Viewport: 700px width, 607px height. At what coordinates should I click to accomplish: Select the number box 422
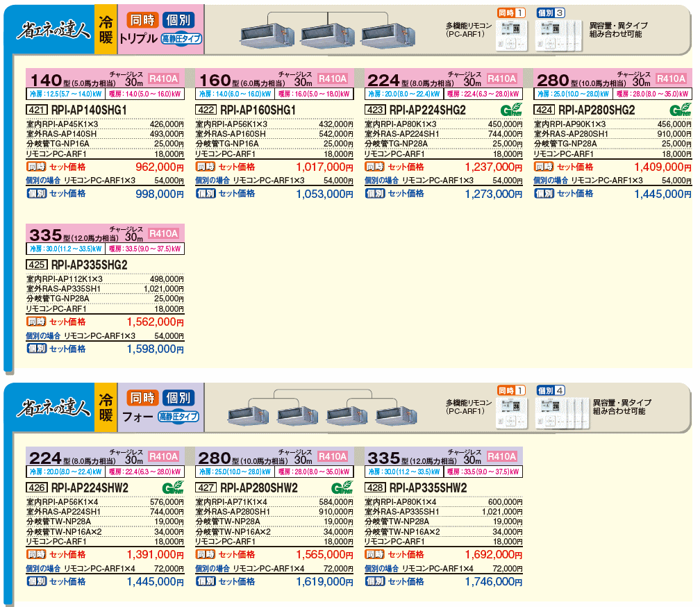coord(206,110)
